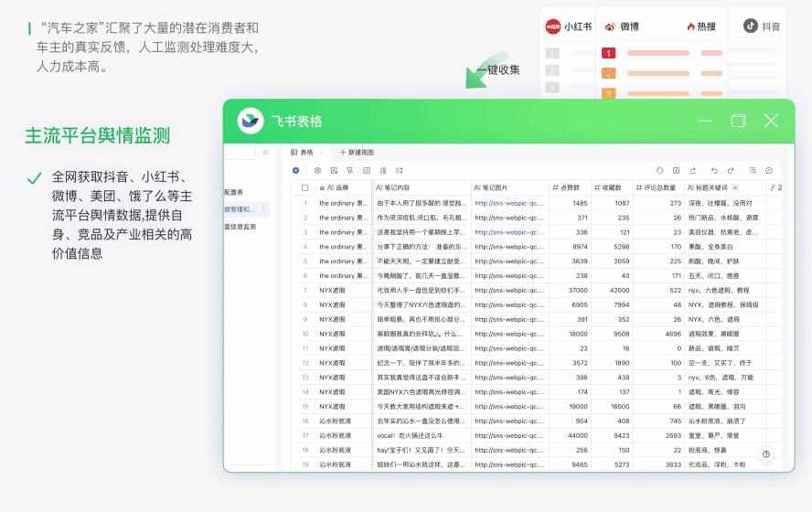The image size is (812, 512).
Task: Select the 抖音 tab
Action: 762,26
